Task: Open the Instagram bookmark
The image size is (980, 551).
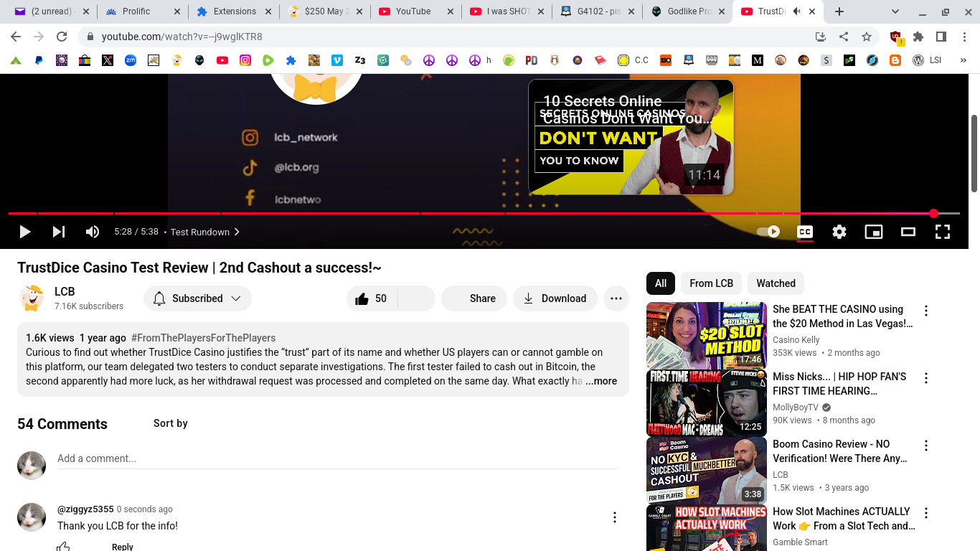Action: 245,60
